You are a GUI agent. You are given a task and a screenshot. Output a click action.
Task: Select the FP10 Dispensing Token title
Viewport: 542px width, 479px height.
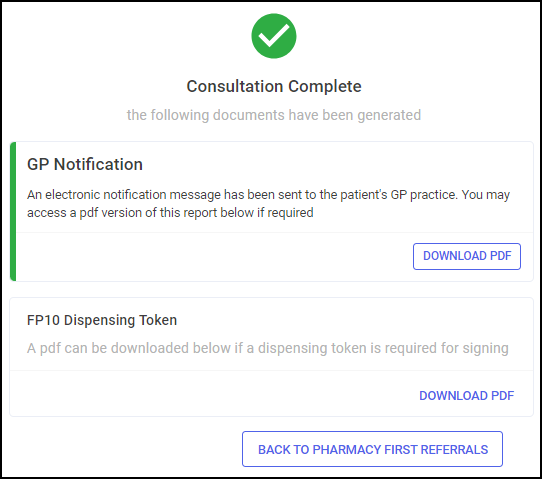102,320
